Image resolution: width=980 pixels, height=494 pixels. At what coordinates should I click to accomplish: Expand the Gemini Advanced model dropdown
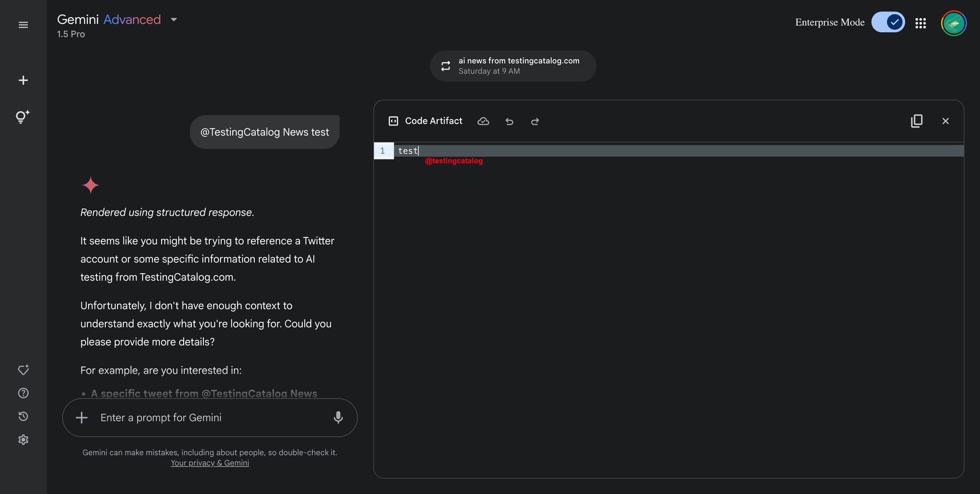click(x=173, y=20)
